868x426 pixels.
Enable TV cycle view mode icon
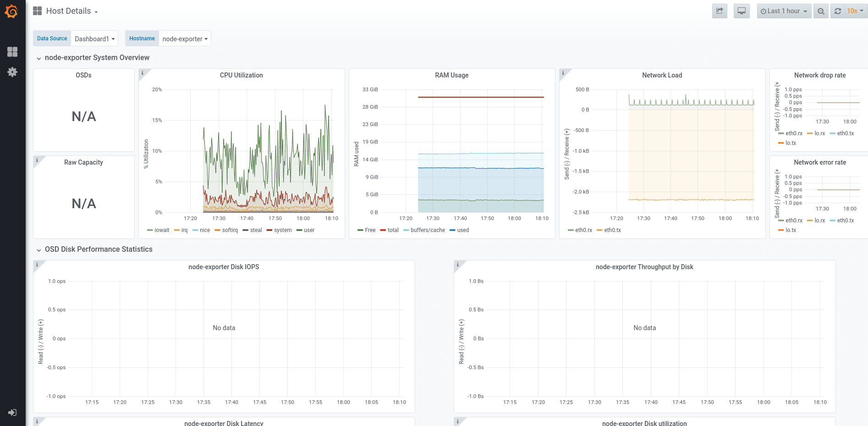[x=742, y=11]
